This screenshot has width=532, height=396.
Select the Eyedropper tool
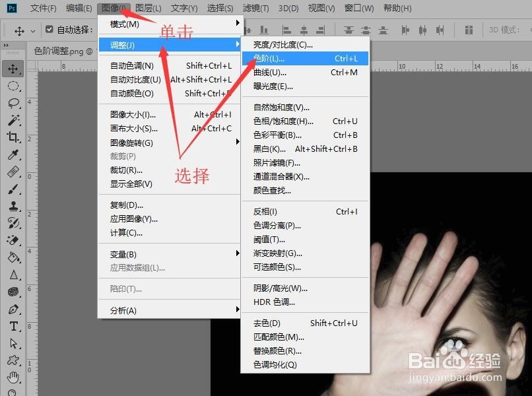tap(13, 154)
